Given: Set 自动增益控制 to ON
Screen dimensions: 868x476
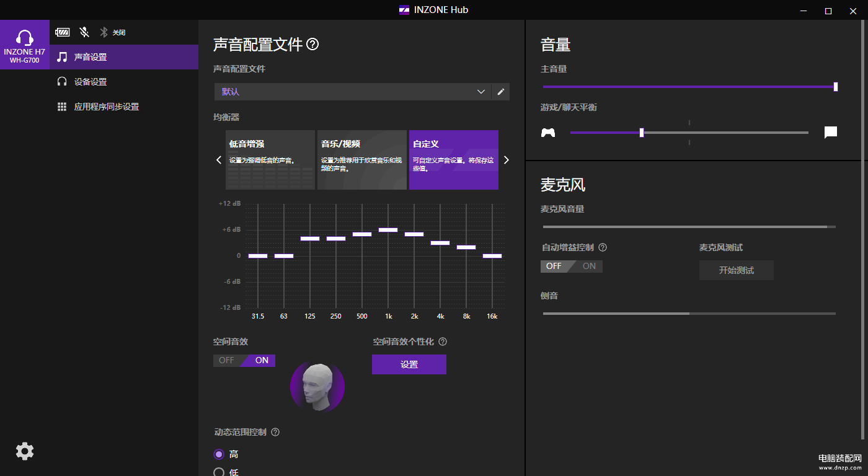Looking at the screenshot, I should (x=588, y=267).
